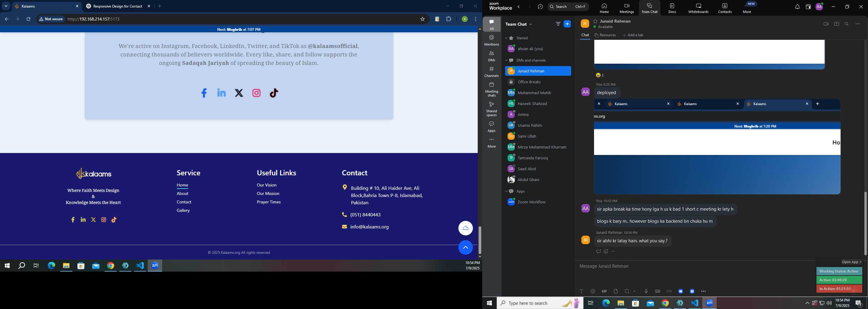Viewport: 868px width, 309px height.
Task: Open more message toolbar options
Action: coord(703,291)
